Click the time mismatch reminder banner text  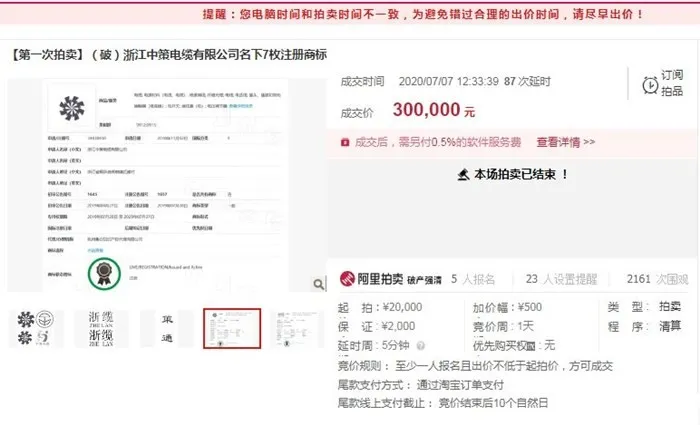click(x=423, y=14)
